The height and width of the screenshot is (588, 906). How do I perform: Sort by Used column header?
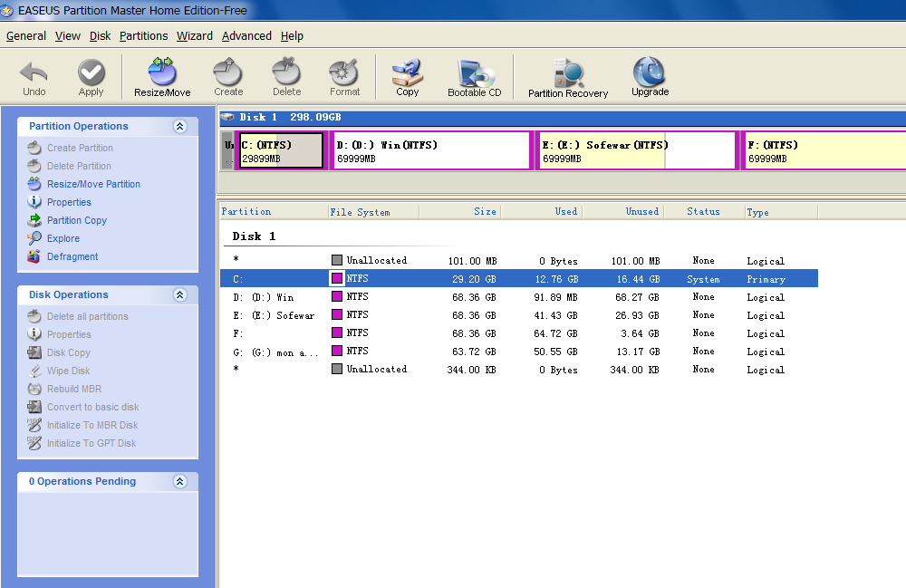(x=542, y=211)
